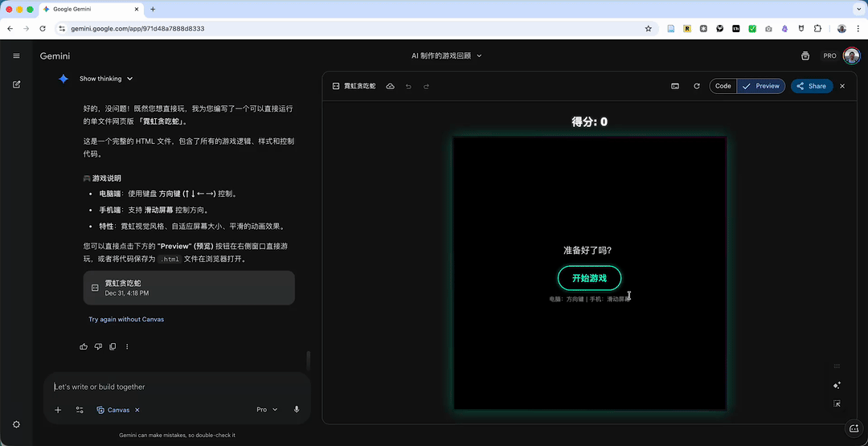
Task: Click the 开始游戏 start button
Action: pos(589,278)
